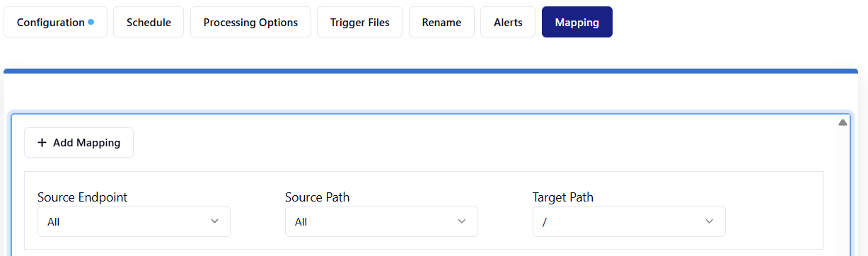Image resolution: width=868 pixels, height=256 pixels.
Task: Click the plus icon beside Add Mapping
Action: pos(42,143)
